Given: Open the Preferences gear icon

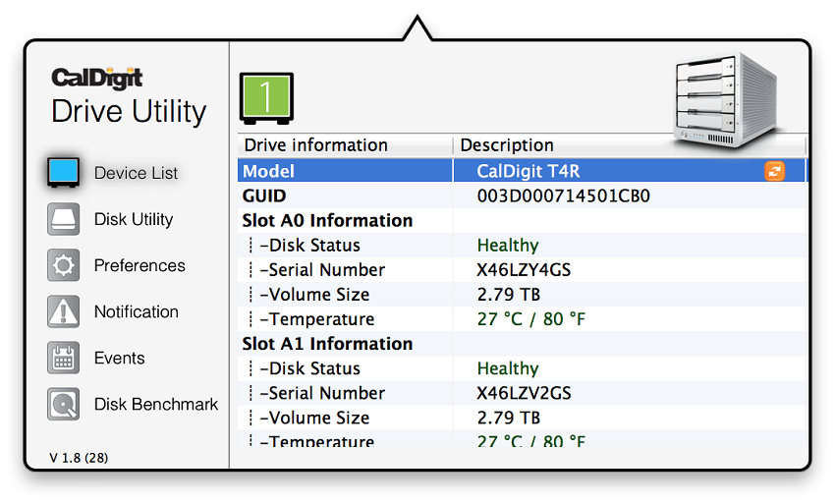Looking at the screenshot, I should click(64, 265).
